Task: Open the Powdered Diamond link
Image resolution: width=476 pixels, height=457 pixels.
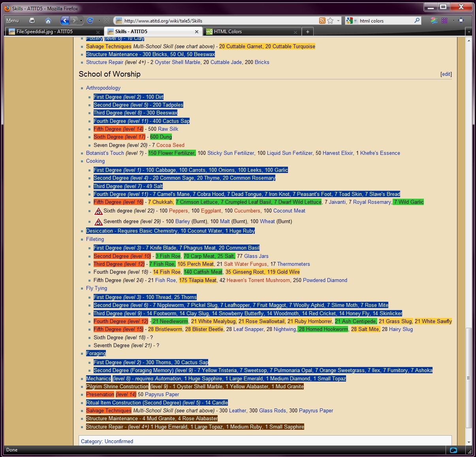Action: [325, 280]
